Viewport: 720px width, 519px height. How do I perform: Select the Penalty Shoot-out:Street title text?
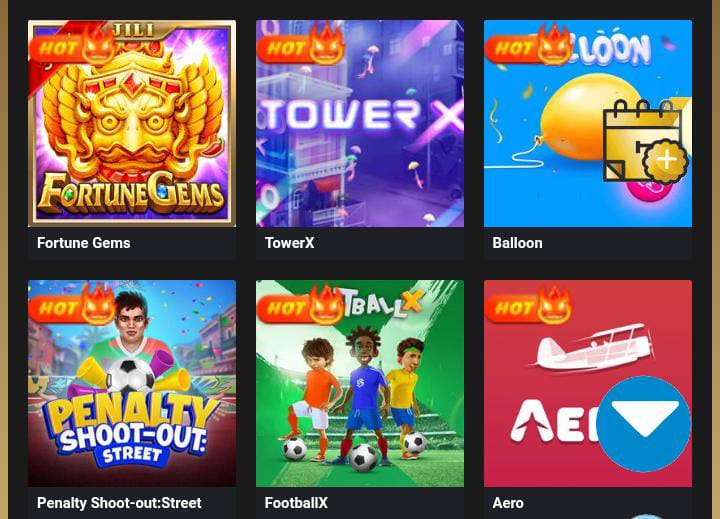tap(119, 503)
